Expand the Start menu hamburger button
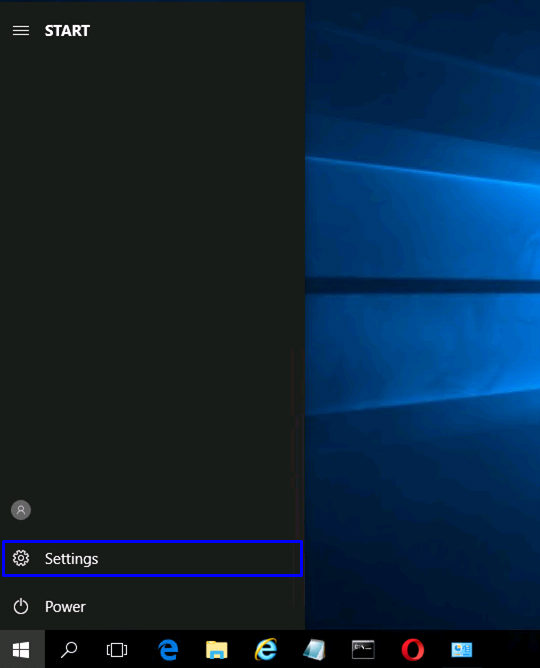540x668 pixels. (21, 31)
